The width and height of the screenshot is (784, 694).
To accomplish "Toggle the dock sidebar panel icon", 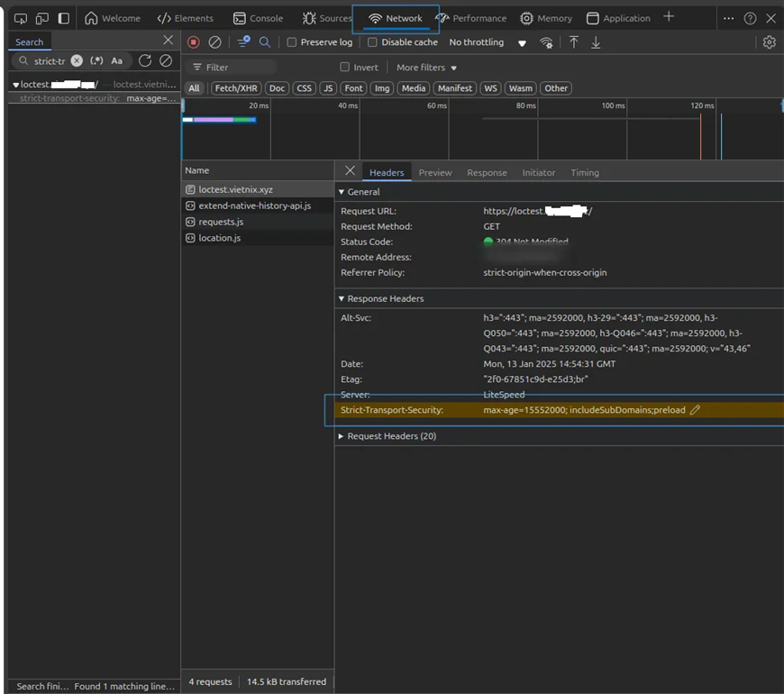I will [x=63, y=19].
